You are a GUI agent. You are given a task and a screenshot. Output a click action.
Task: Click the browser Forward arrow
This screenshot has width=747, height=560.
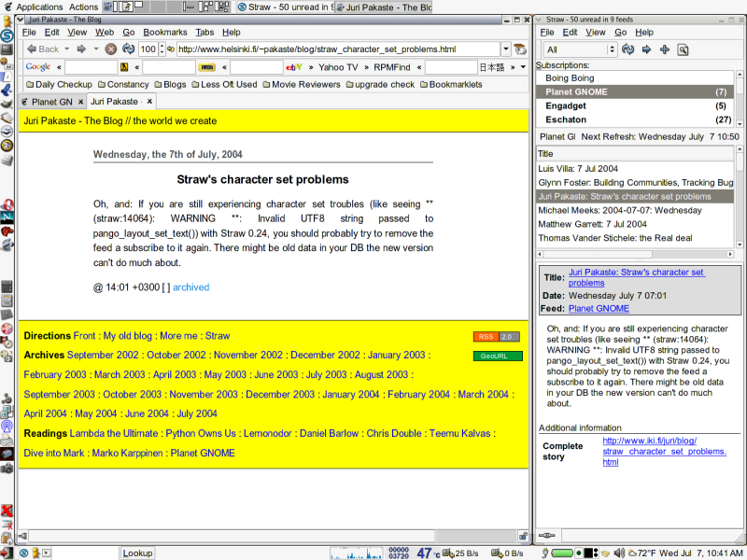(81, 49)
